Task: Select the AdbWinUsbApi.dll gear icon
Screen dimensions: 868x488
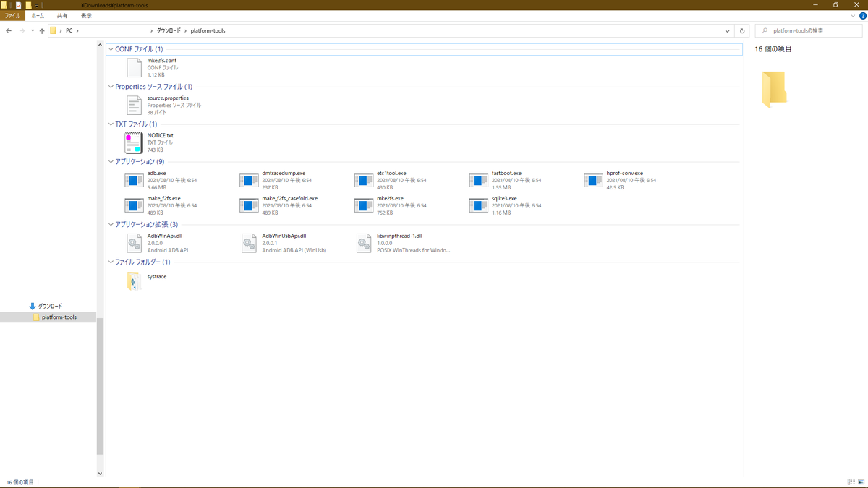Action: [250, 243]
